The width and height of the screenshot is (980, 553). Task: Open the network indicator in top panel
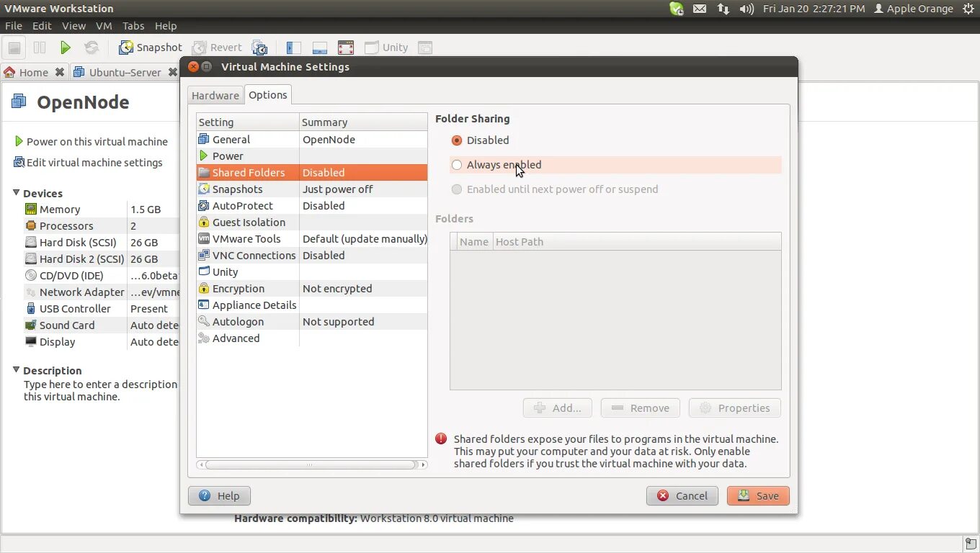(x=723, y=9)
